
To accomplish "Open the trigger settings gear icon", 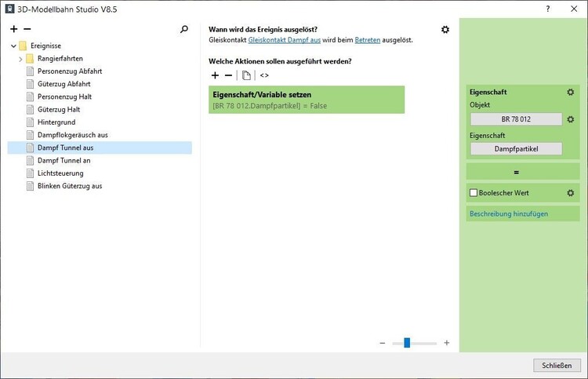I will click(445, 30).
